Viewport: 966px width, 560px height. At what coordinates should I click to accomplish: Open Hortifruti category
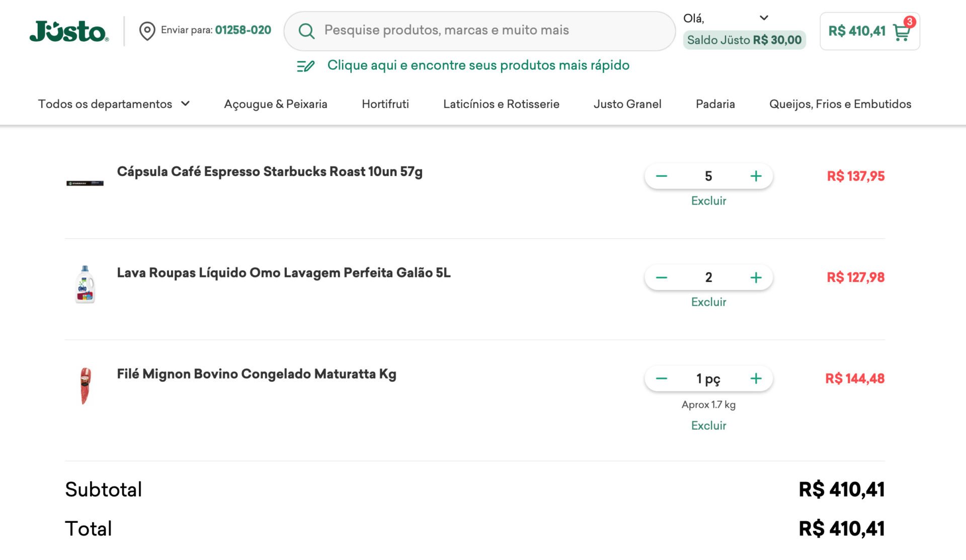coord(385,104)
